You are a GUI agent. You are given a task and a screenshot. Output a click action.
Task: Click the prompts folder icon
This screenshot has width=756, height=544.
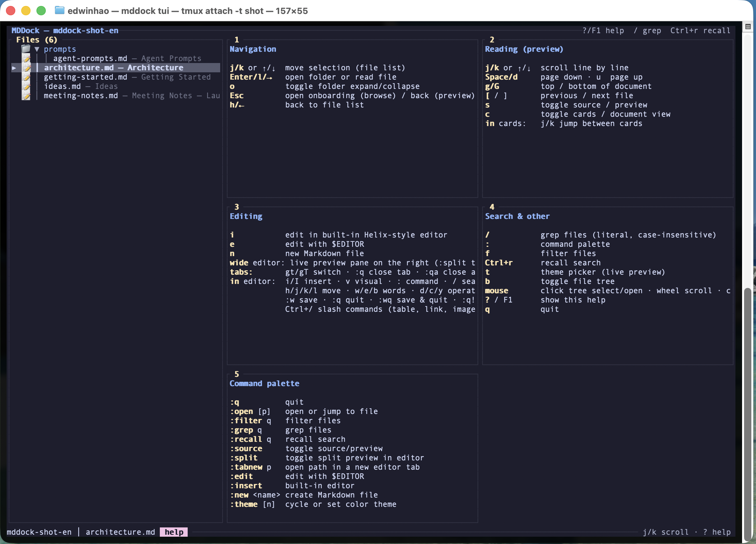pos(26,49)
